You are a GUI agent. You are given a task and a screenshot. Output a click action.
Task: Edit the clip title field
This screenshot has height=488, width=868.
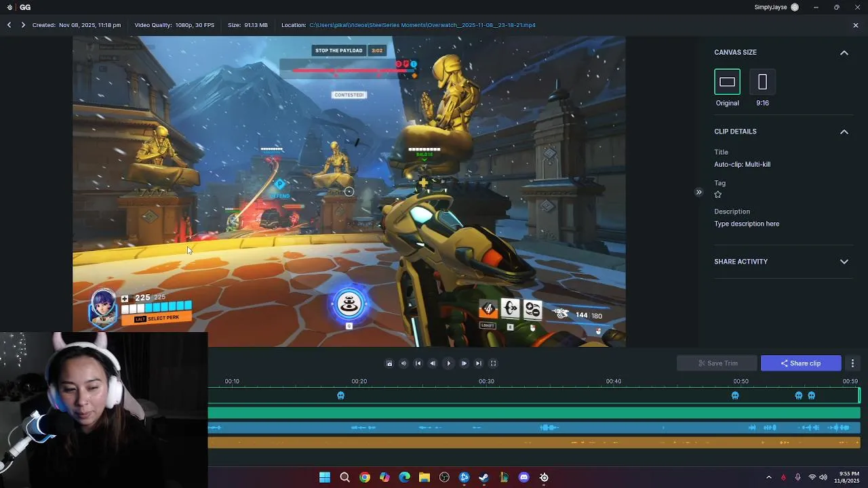click(743, 164)
